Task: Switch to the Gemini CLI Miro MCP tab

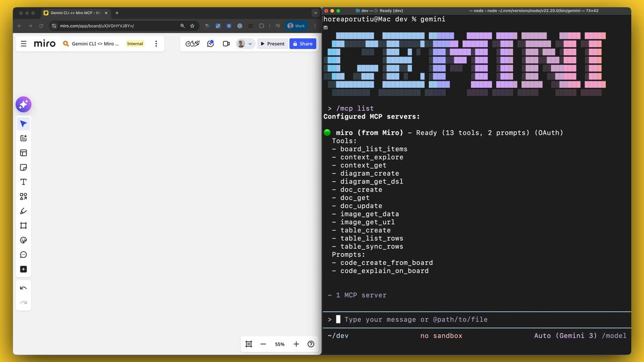Action: 75,13
